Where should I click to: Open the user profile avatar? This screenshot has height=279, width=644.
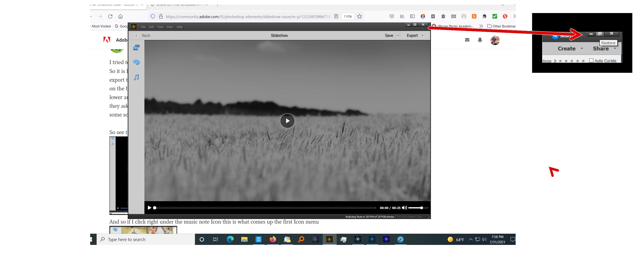[495, 40]
